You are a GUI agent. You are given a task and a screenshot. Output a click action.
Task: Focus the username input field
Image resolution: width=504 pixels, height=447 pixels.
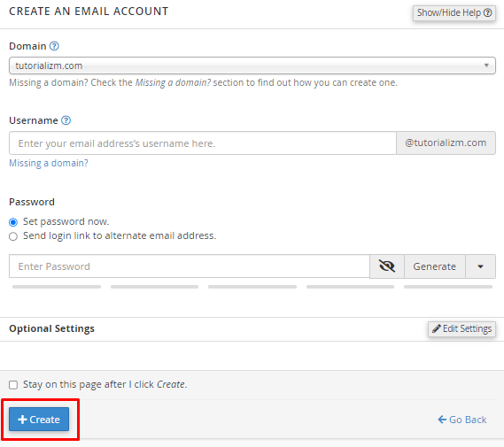point(203,143)
